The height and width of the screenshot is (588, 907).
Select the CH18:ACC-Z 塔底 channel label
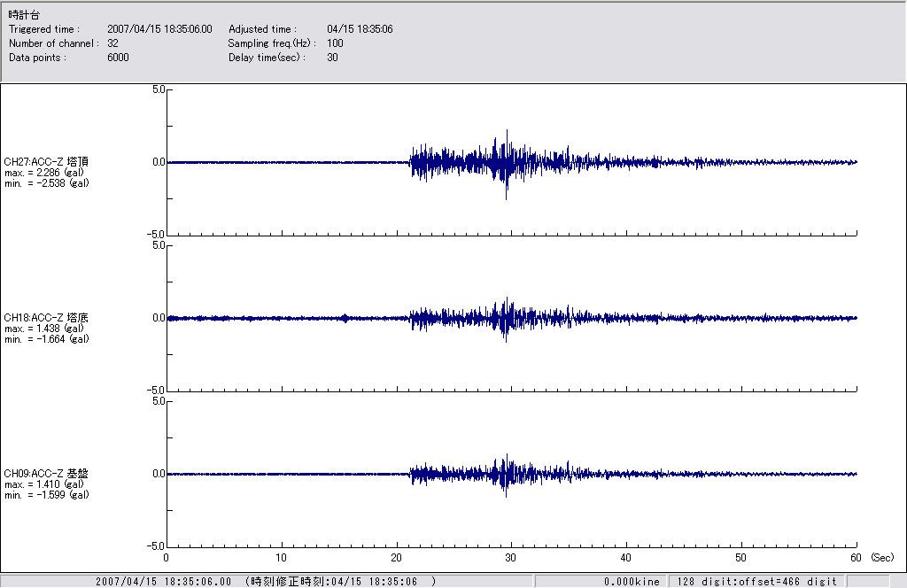tap(46, 317)
